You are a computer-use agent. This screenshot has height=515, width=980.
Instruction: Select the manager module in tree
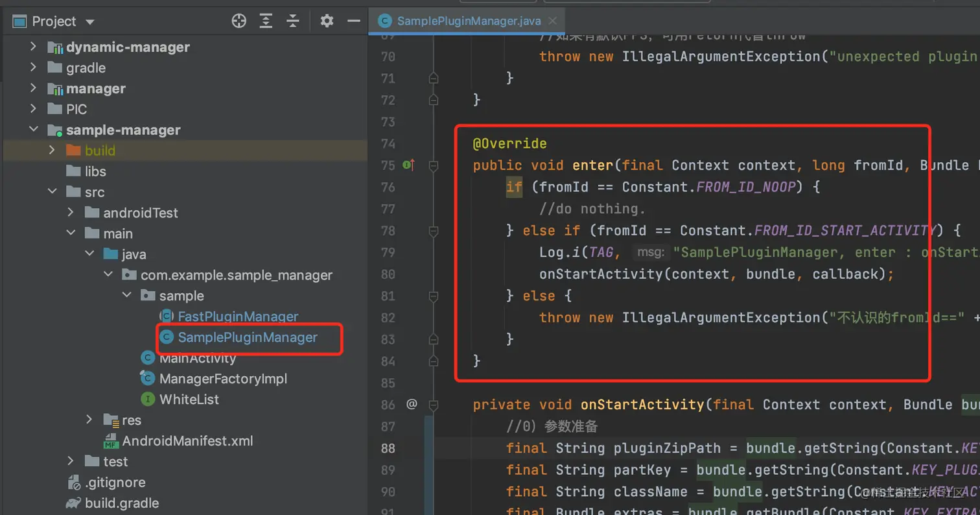click(x=96, y=89)
